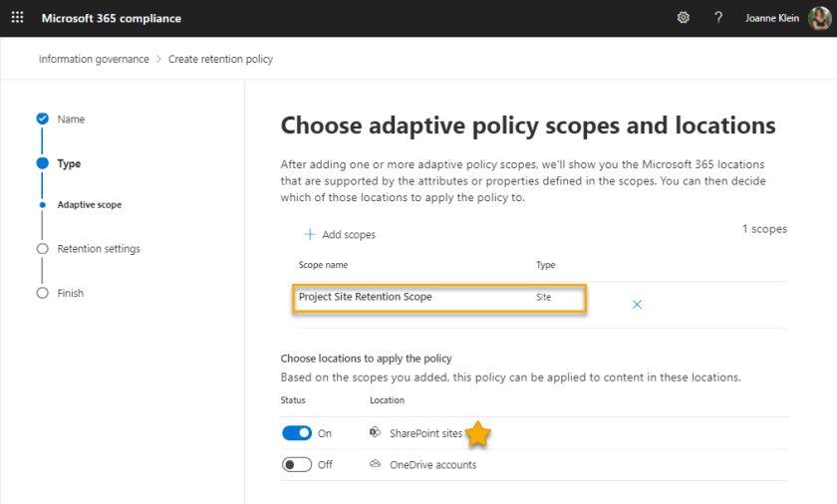This screenshot has width=837, height=504.
Task: Click the SharePoint sites location label
Action: point(426,433)
